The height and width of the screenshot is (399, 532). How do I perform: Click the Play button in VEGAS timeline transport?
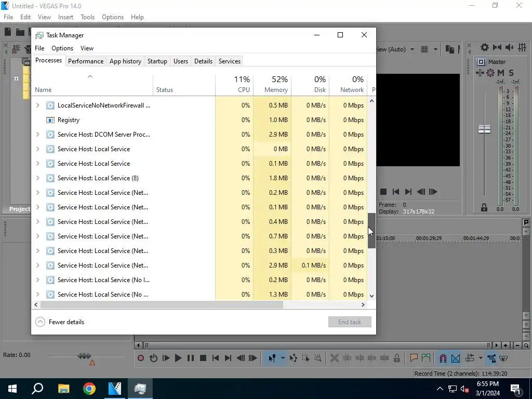[x=178, y=358]
